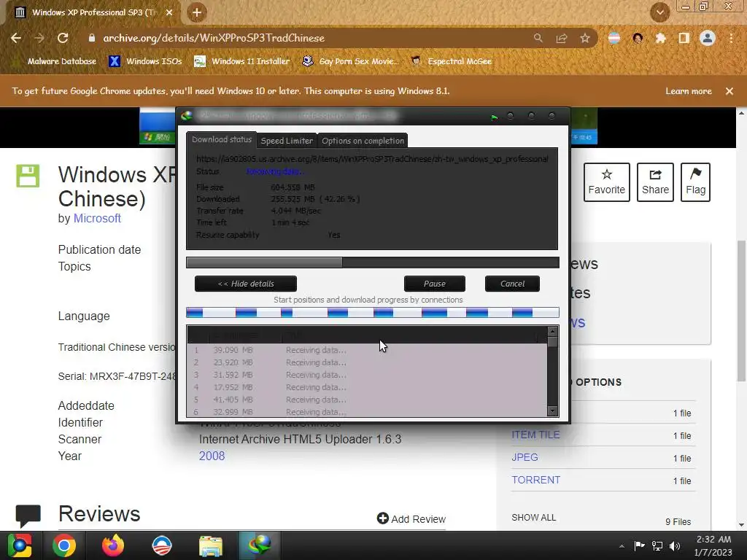Click the Start button on taskbar
Viewport: 747px width, 560px height.
(x=20, y=545)
